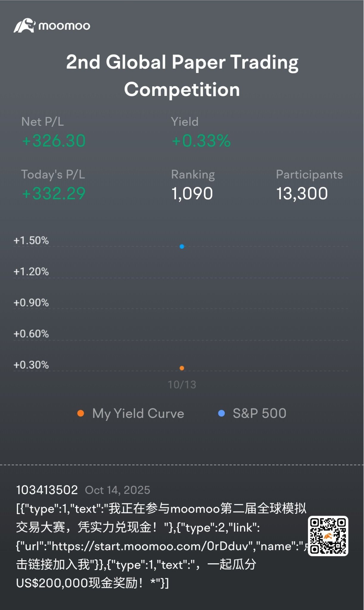Click the 10/13 date axis label
Viewport: 364px width, 610px height.
(x=182, y=385)
